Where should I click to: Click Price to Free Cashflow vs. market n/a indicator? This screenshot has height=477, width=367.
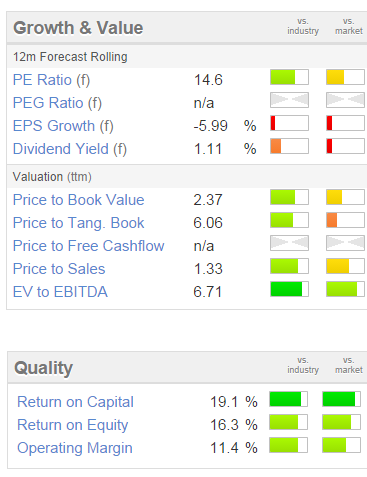(345, 243)
